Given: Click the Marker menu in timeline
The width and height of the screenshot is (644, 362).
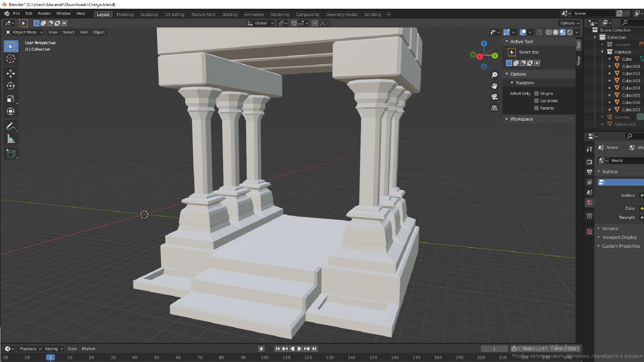Looking at the screenshot, I should pos(89,349).
